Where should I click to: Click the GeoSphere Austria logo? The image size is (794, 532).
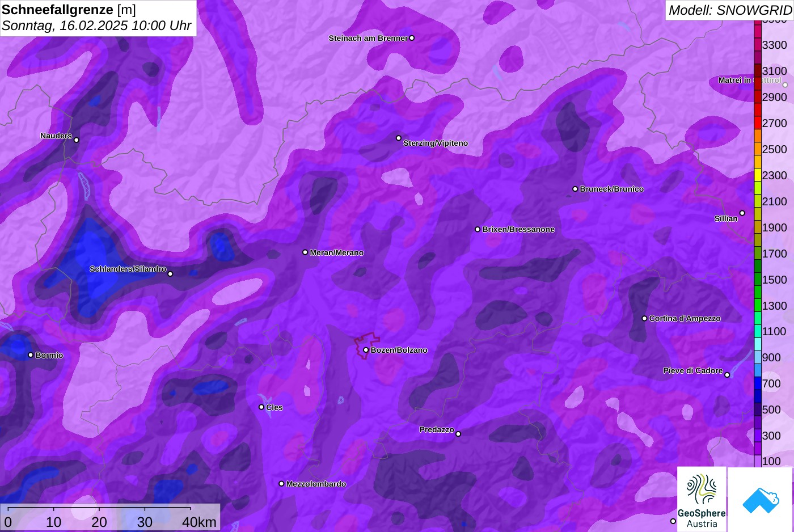pyautogui.click(x=702, y=499)
